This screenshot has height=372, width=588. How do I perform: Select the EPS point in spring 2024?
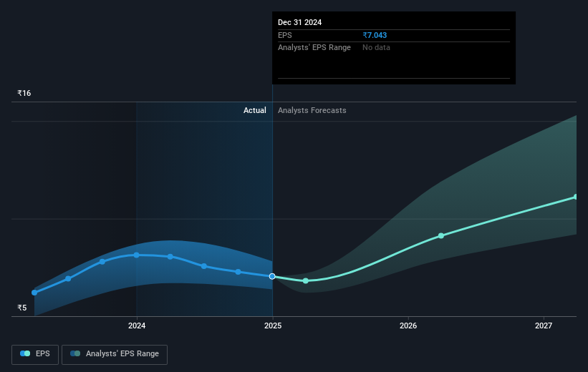170,257
